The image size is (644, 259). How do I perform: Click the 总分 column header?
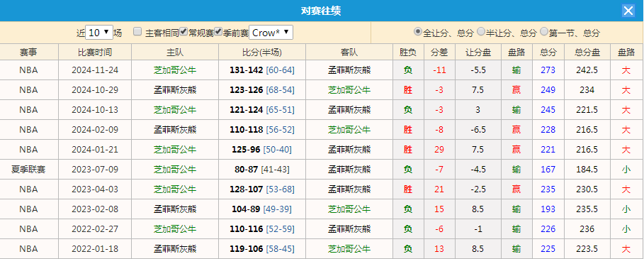coord(548,53)
